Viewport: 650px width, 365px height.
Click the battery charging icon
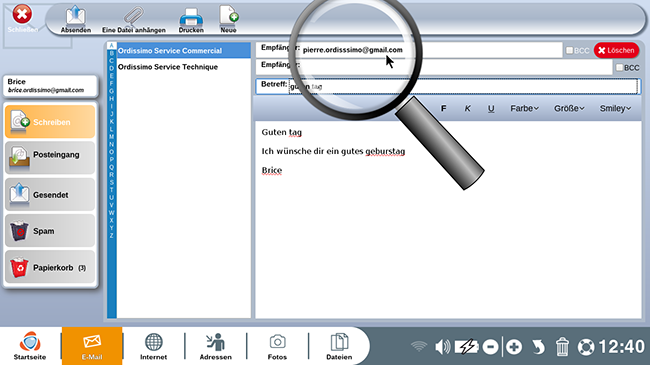click(467, 346)
